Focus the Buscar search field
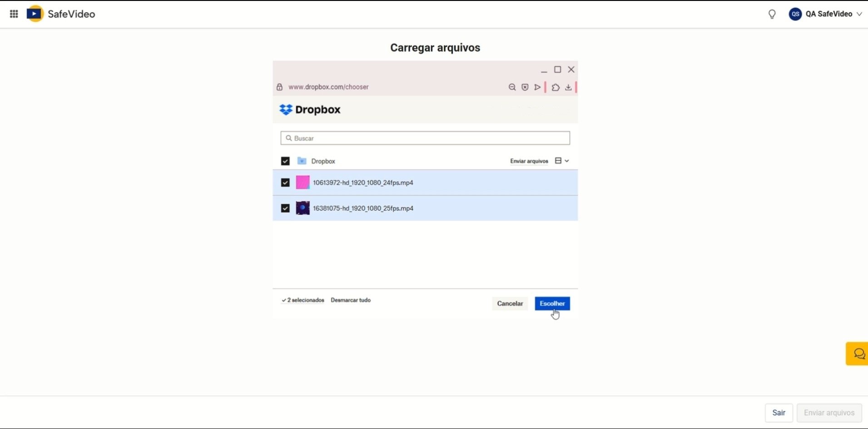This screenshot has height=429, width=868. (425, 138)
